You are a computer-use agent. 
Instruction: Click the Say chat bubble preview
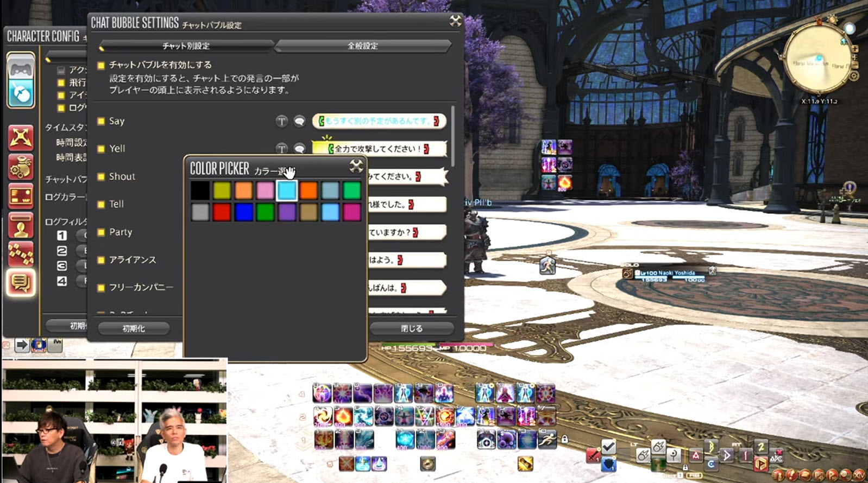380,121
